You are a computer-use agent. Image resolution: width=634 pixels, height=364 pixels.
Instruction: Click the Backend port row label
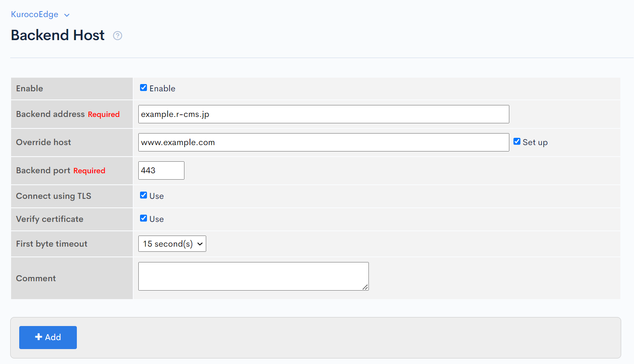pyautogui.click(x=43, y=170)
